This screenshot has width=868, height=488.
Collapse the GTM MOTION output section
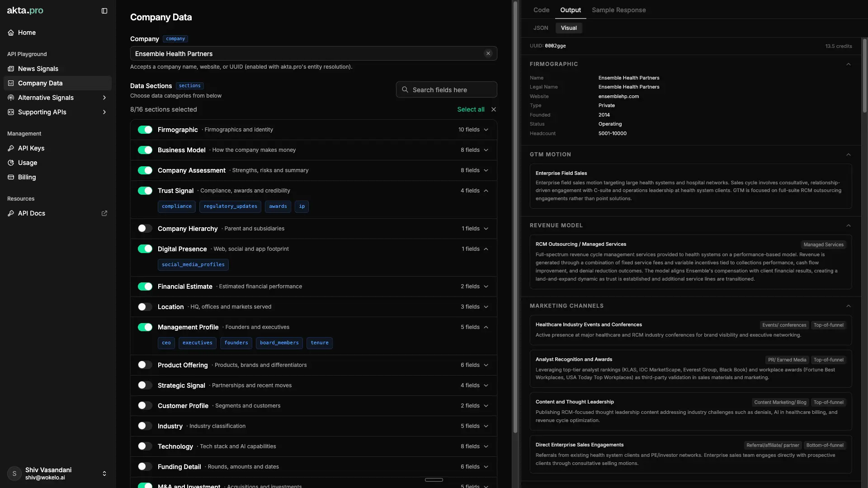pyautogui.click(x=849, y=155)
